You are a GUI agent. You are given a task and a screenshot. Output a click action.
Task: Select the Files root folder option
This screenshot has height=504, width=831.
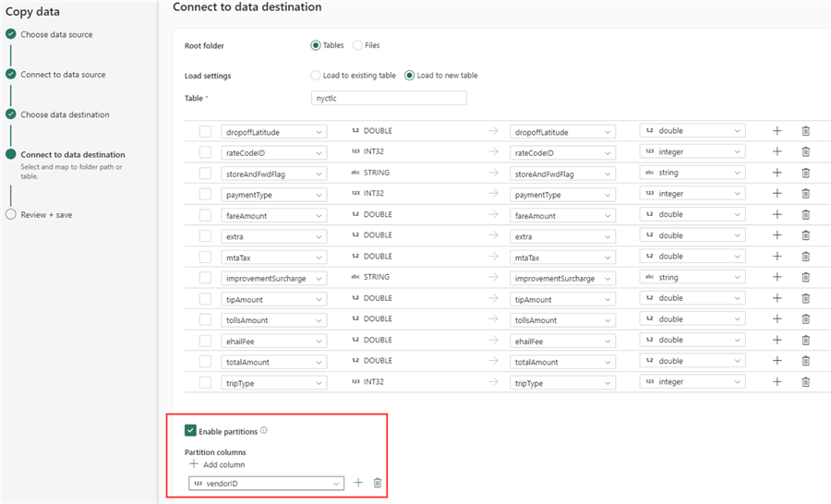click(357, 45)
